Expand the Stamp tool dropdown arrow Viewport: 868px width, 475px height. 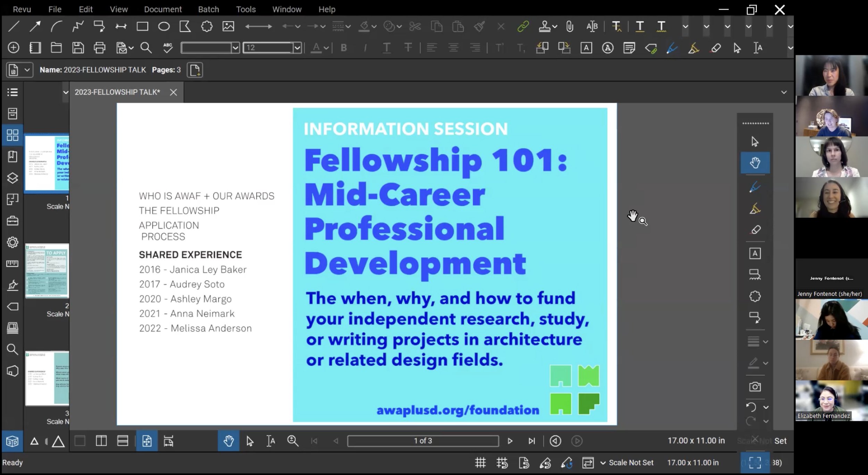555,26
